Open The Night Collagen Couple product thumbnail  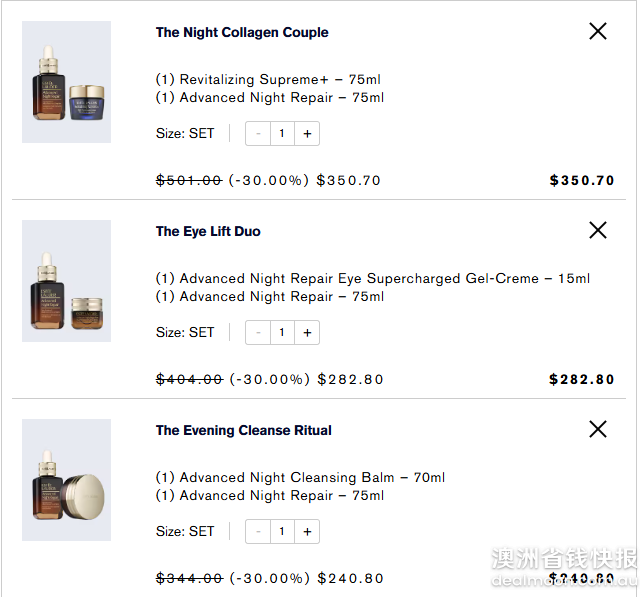point(67,82)
